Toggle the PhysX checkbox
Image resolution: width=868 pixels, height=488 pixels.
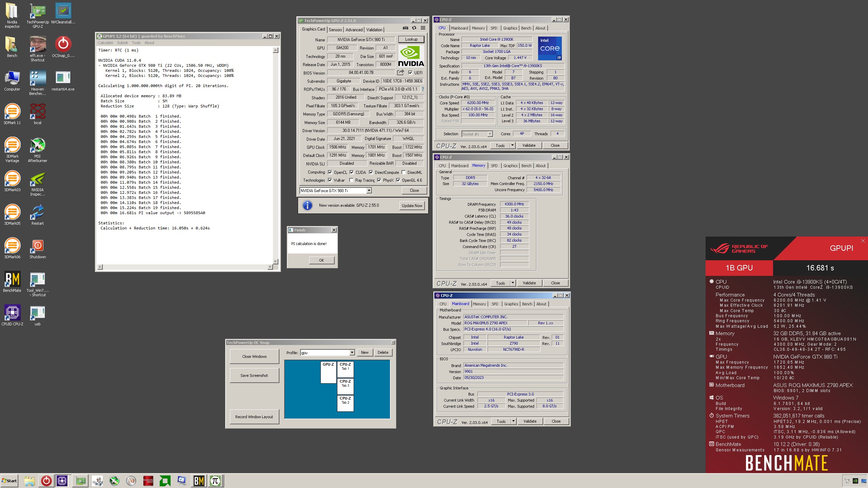379,180
